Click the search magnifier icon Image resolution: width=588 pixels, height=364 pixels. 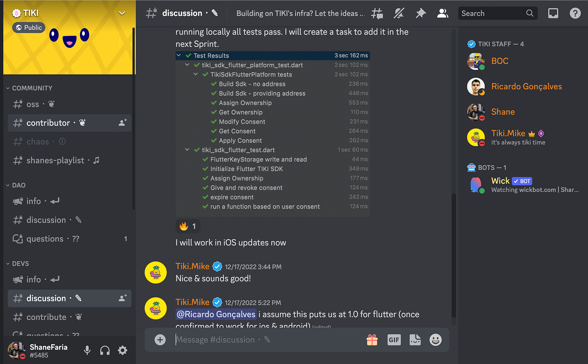(x=530, y=13)
